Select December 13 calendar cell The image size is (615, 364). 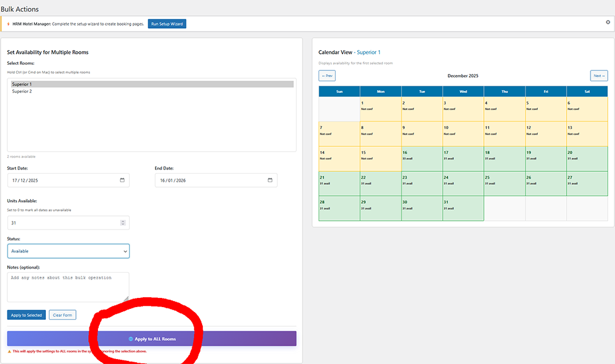click(x=587, y=134)
